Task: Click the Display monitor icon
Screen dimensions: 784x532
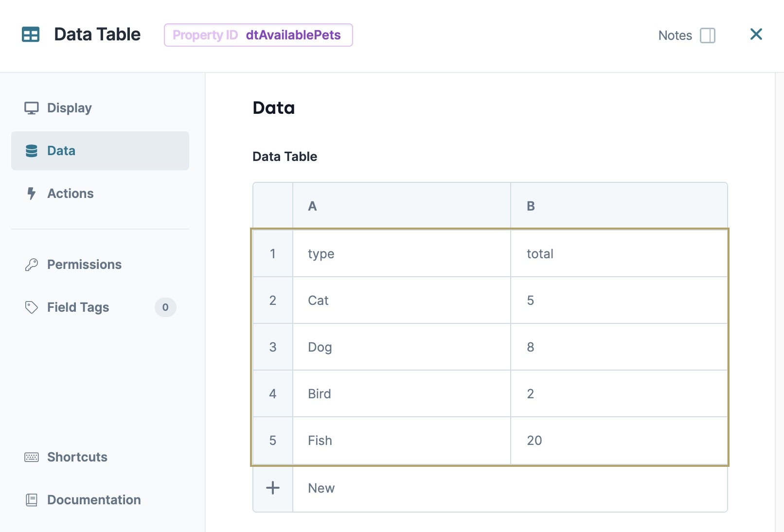Action: (32, 108)
